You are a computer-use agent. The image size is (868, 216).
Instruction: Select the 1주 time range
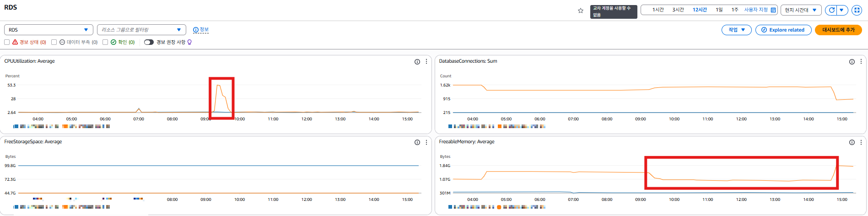pos(735,10)
